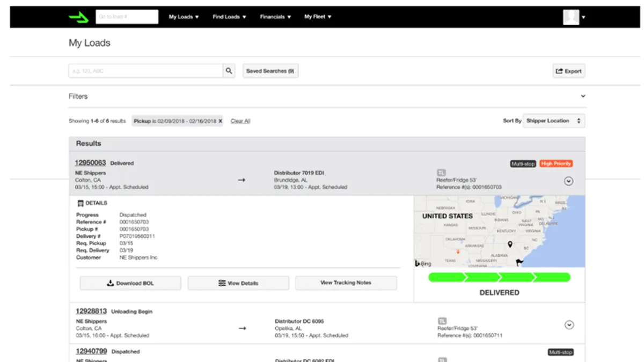The width and height of the screenshot is (644, 362).
Task: Click the user avatar icon
Action: tap(571, 17)
